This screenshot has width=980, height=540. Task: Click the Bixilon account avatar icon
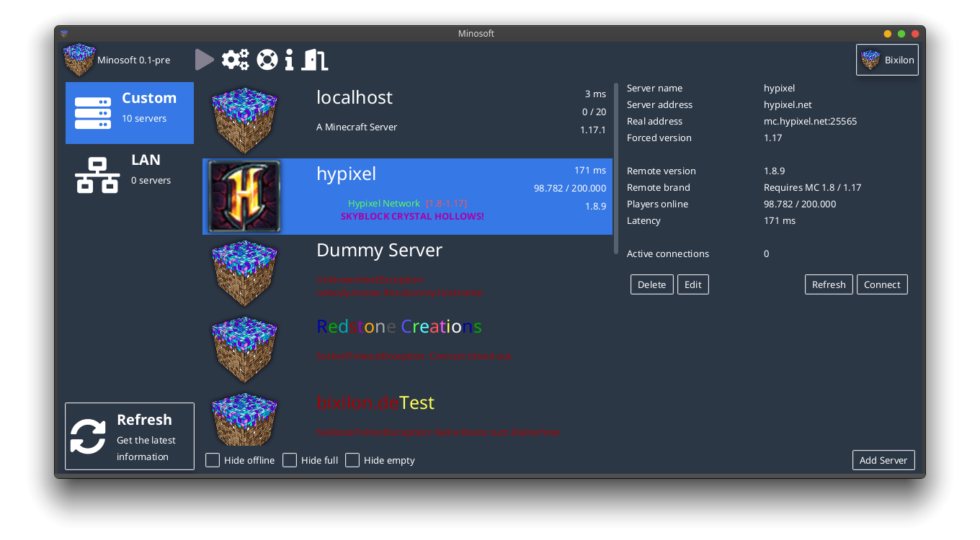point(870,60)
